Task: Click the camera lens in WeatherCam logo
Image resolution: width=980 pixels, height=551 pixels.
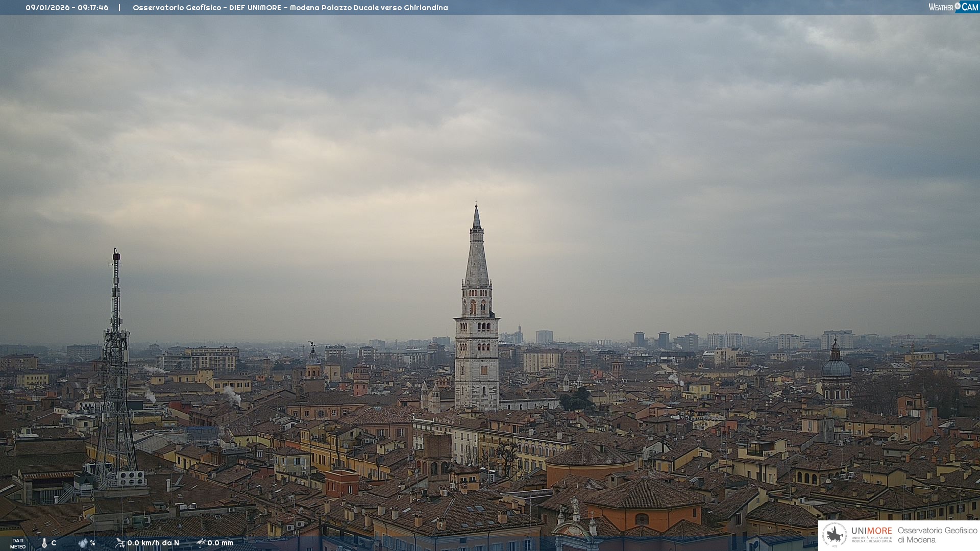Action: [958, 6]
